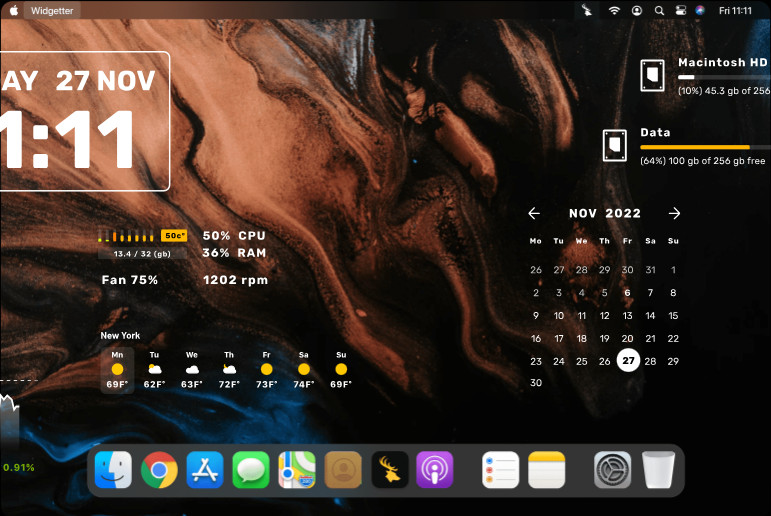Select day 20 in the calendar

tap(627, 338)
